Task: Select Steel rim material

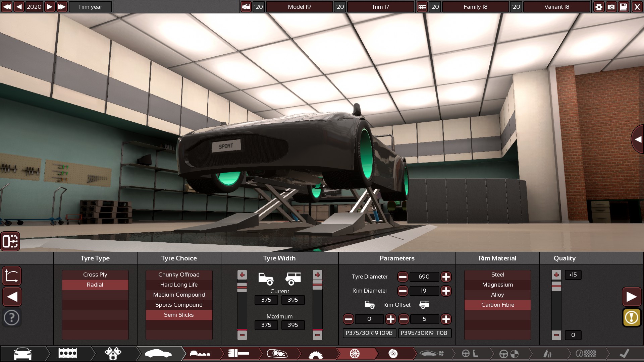Action: pos(497,275)
